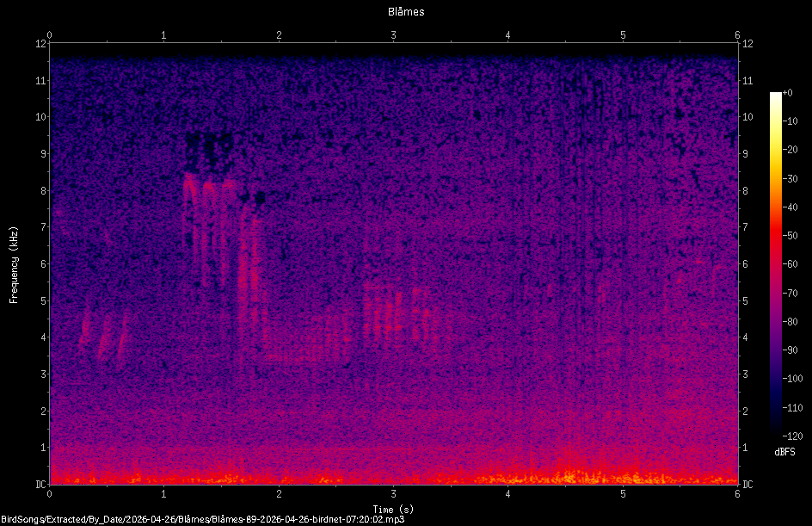
Task: Click the 1 second mark on top time axis
Action: [x=163, y=35]
